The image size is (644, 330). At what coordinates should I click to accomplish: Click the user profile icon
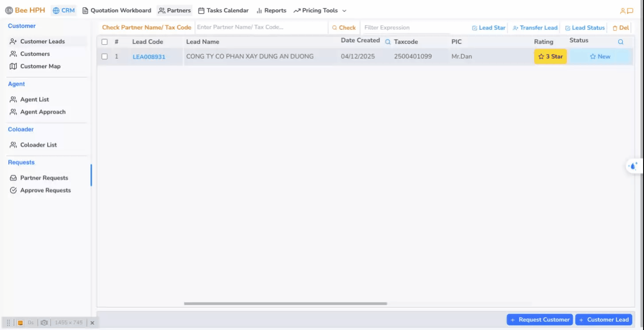(623, 11)
